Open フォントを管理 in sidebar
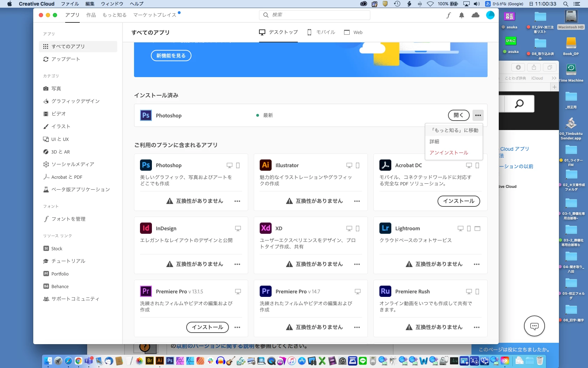 (x=78, y=219)
